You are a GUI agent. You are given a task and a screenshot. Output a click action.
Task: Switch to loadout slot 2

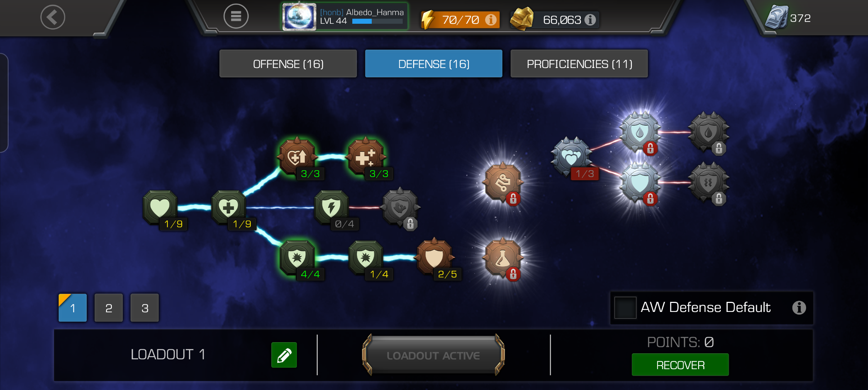point(109,308)
